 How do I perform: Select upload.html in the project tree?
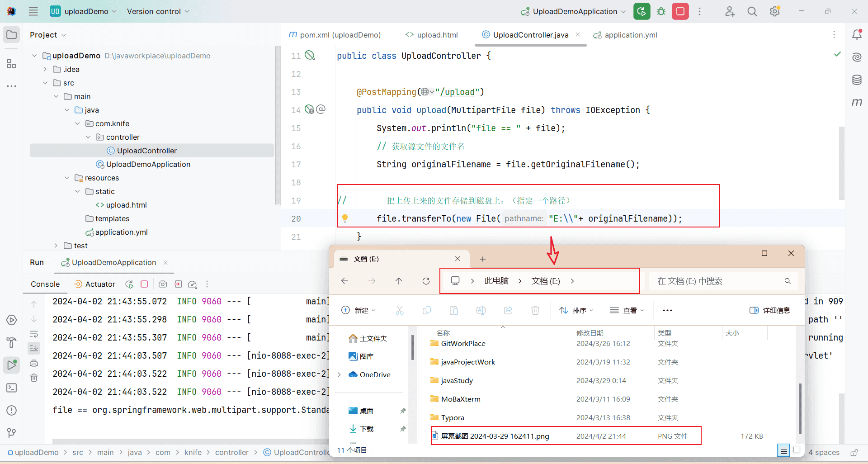tap(121, 205)
